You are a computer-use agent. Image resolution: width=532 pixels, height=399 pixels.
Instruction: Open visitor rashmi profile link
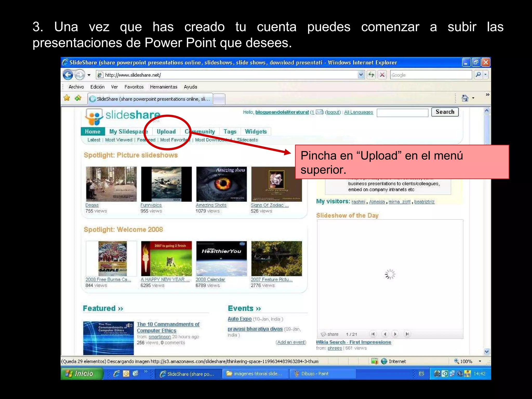click(358, 202)
